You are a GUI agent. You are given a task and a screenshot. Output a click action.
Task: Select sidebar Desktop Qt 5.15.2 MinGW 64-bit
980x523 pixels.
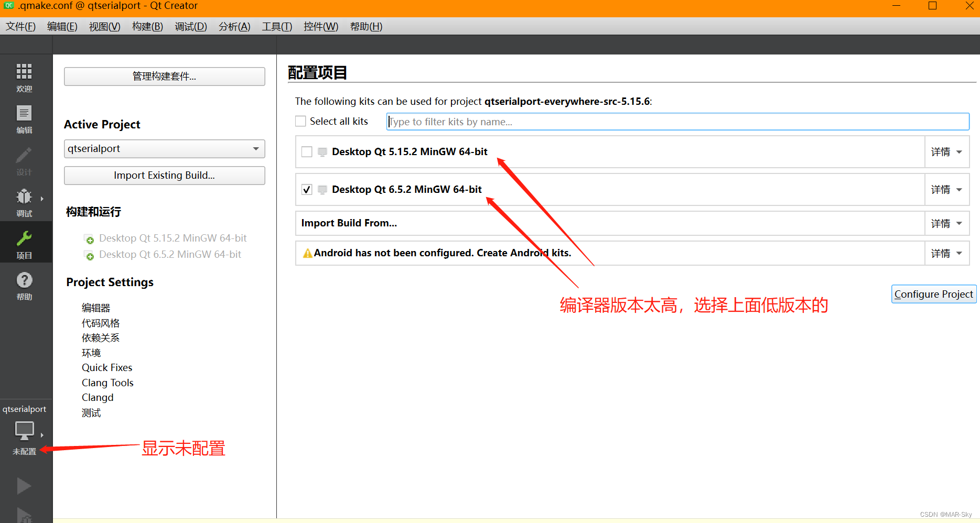(173, 238)
